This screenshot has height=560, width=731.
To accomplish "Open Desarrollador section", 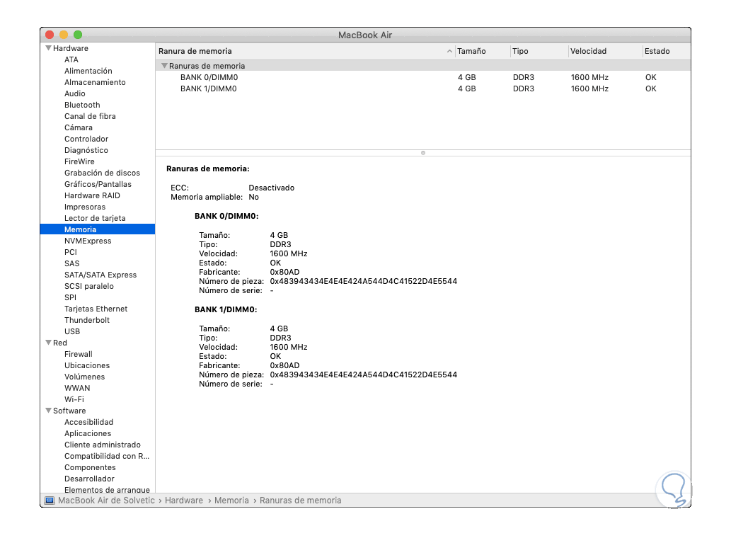I will (x=89, y=479).
